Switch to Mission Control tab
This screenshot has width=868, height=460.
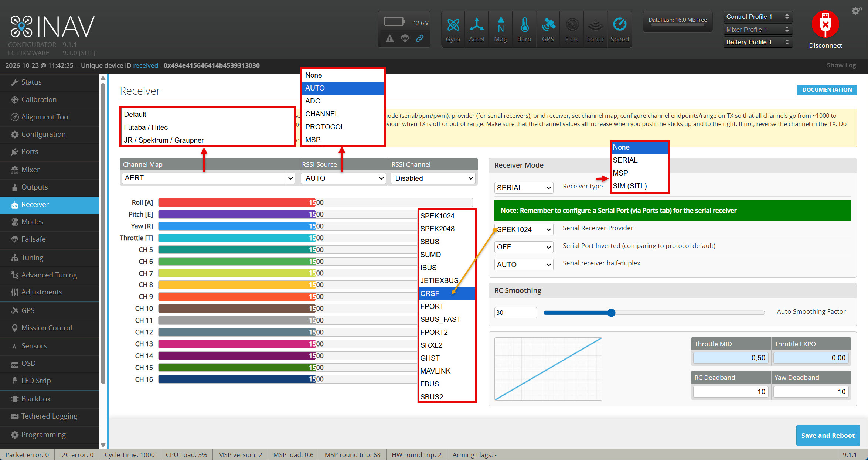[50, 328]
